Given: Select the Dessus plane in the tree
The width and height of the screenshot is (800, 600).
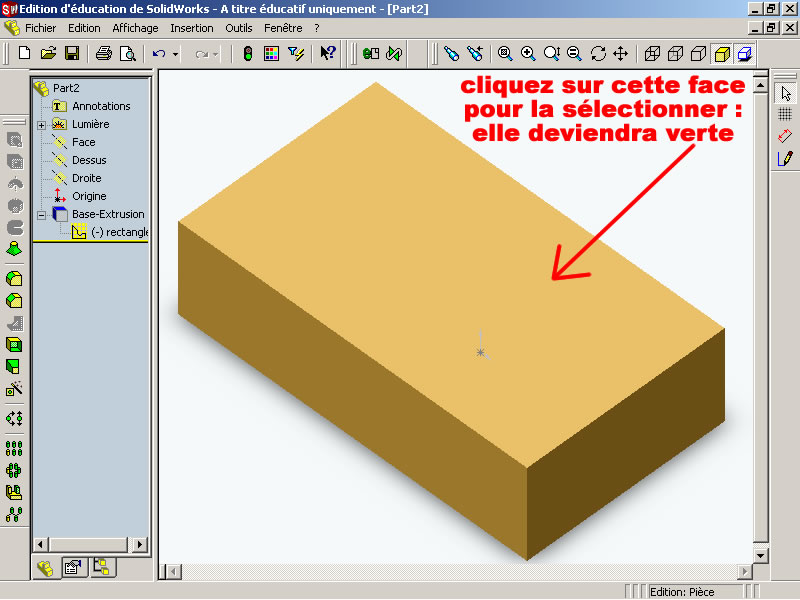Looking at the screenshot, I should click(x=89, y=160).
